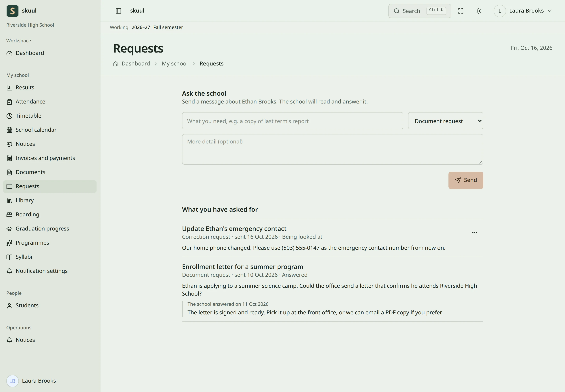
Task: Click the Send button
Action: (x=466, y=180)
